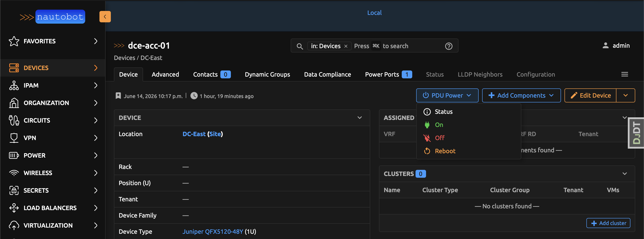
Task: Click the search magnifier icon
Action: (x=300, y=46)
